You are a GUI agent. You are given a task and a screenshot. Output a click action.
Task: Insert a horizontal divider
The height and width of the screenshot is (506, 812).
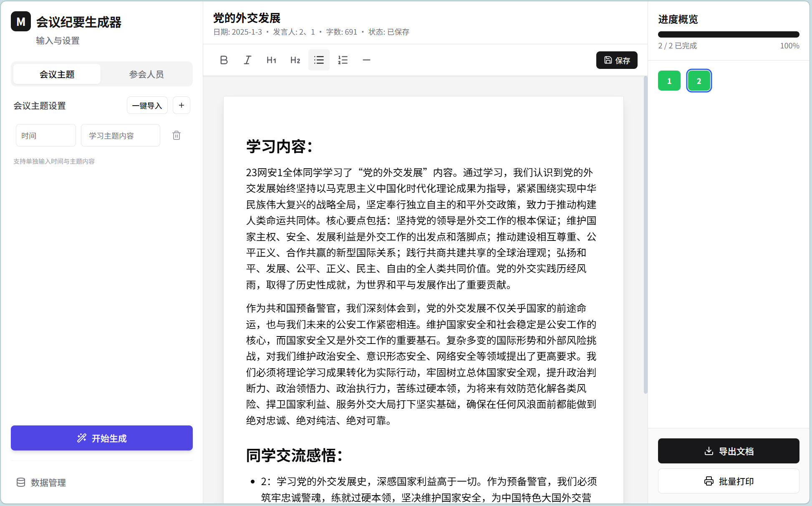coord(366,60)
